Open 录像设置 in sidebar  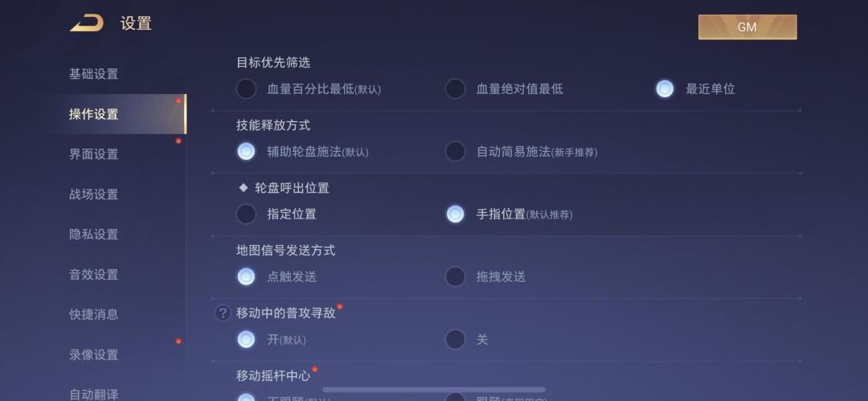(93, 355)
